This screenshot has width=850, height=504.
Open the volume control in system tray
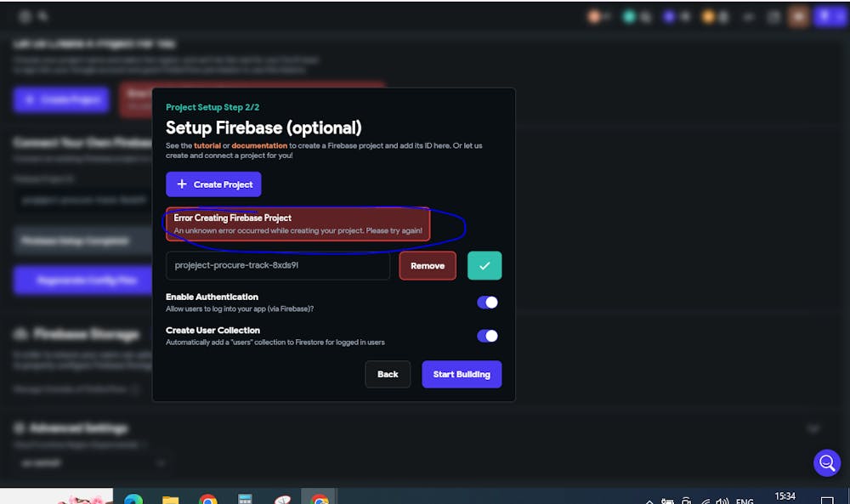click(x=722, y=501)
